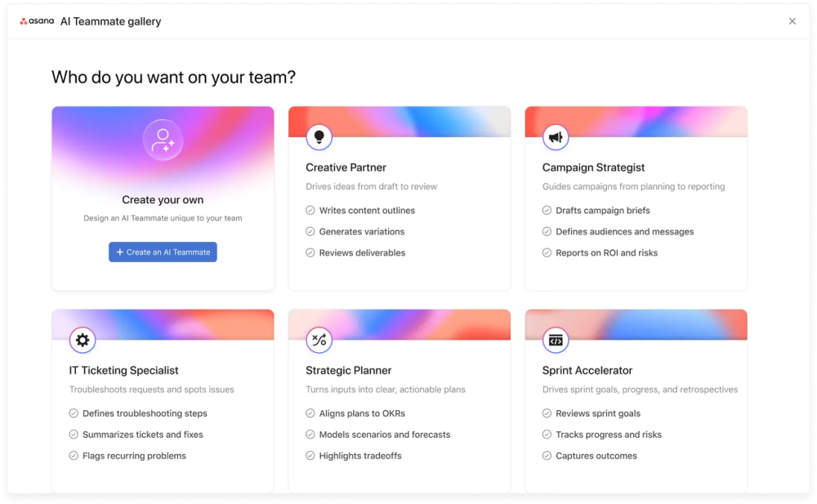The image size is (817, 504).
Task: Click the Sprint Accelerator gradient banner
Action: pos(654,322)
